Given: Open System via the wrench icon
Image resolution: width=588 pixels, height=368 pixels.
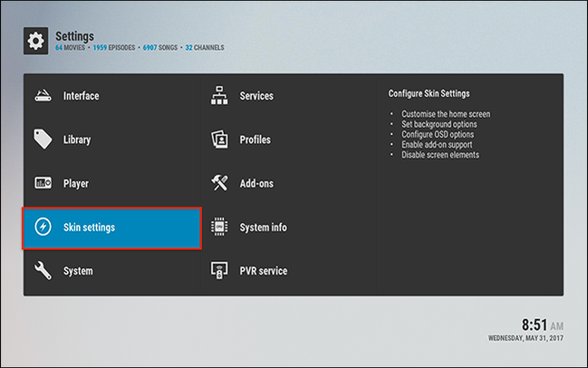Looking at the screenshot, I should (x=43, y=270).
